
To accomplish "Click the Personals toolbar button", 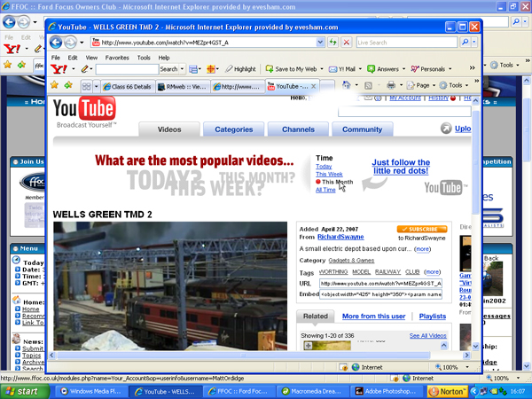I will pyautogui.click(x=428, y=69).
